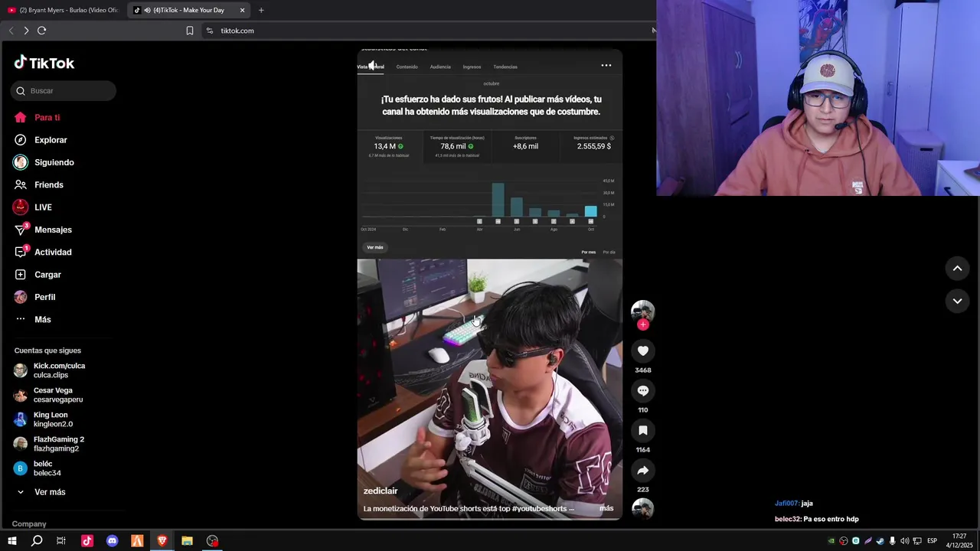Viewport: 980px width, 551px height.
Task: Share the video with arrow icon
Action: 643,471
